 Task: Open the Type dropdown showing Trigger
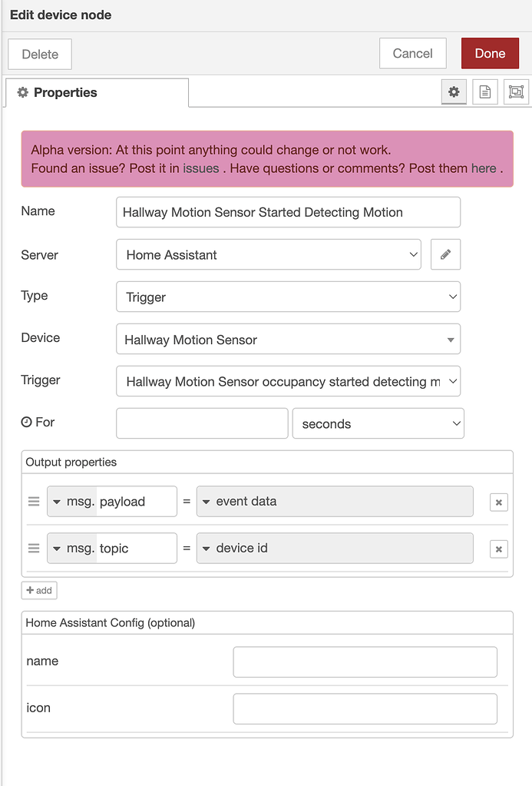288,297
